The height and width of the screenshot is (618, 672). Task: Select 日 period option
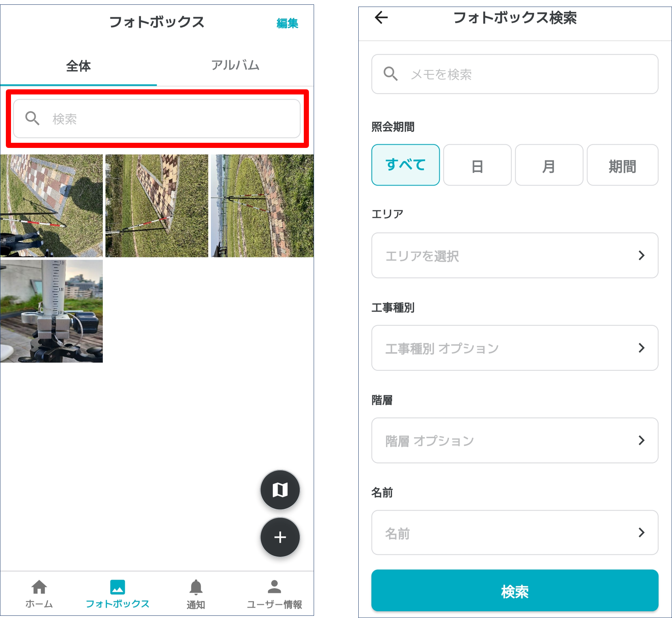tap(477, 165)
